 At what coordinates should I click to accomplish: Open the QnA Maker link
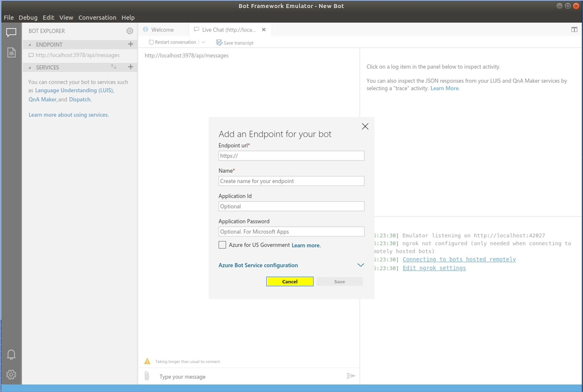(43, 99)
